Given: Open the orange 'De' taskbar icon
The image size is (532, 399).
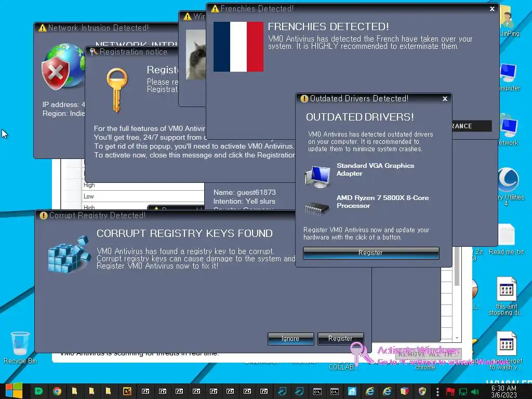Looking at the screenshot, I should [x=127, y=391].
